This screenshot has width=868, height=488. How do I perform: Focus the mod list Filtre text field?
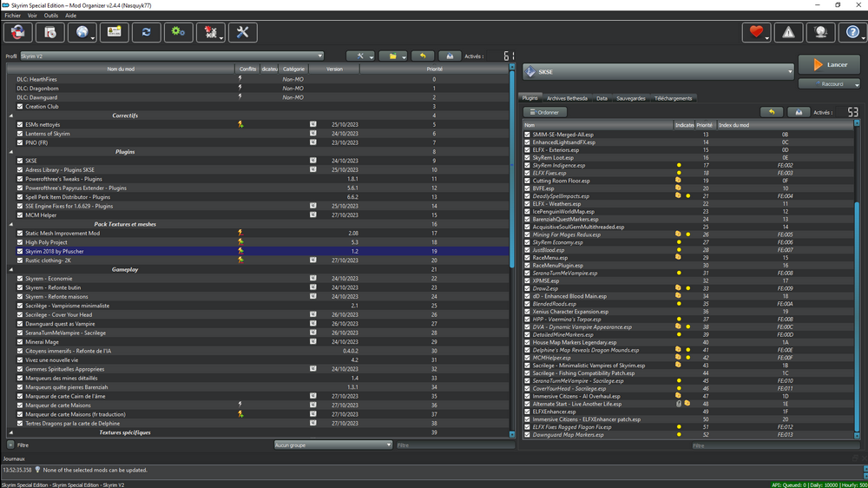coord(455,445)
